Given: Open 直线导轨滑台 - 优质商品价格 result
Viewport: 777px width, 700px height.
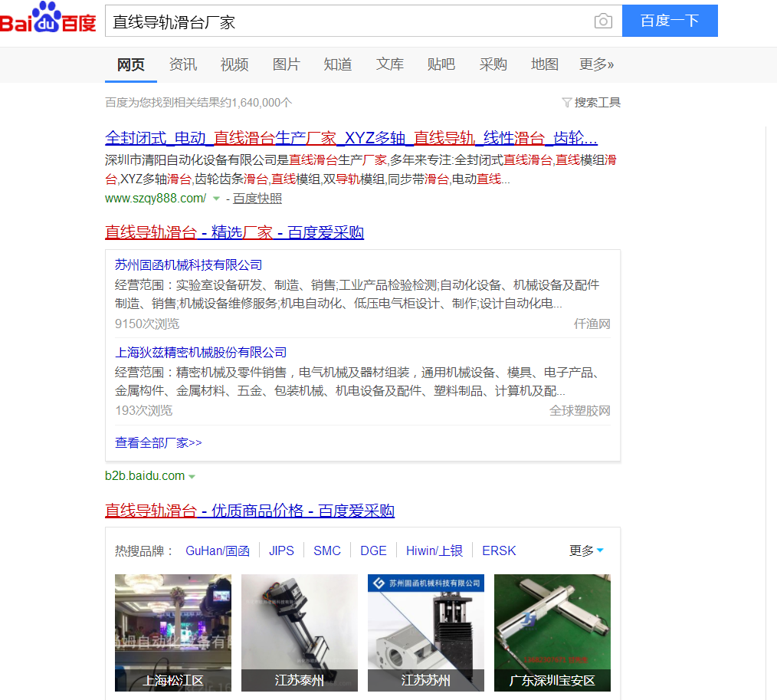Looking at the screenshot, I should tap(250, 511).
